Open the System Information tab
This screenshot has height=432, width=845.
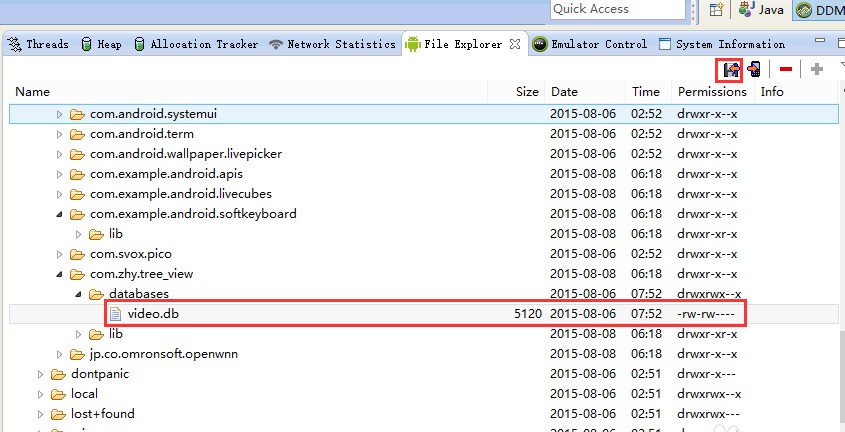click(722, 44)
